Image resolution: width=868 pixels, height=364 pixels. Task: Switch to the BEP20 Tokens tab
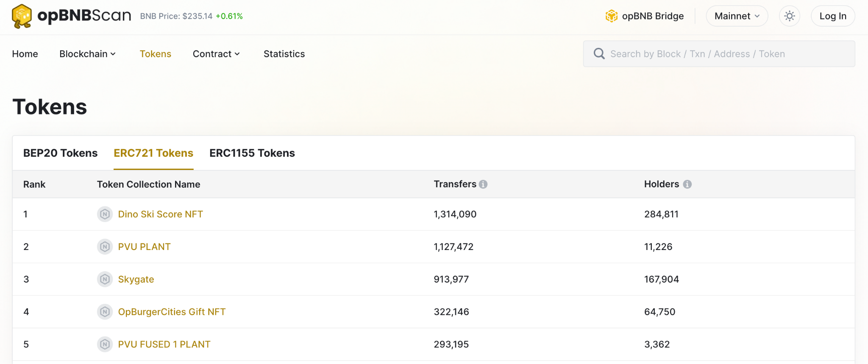coord(60,153)
